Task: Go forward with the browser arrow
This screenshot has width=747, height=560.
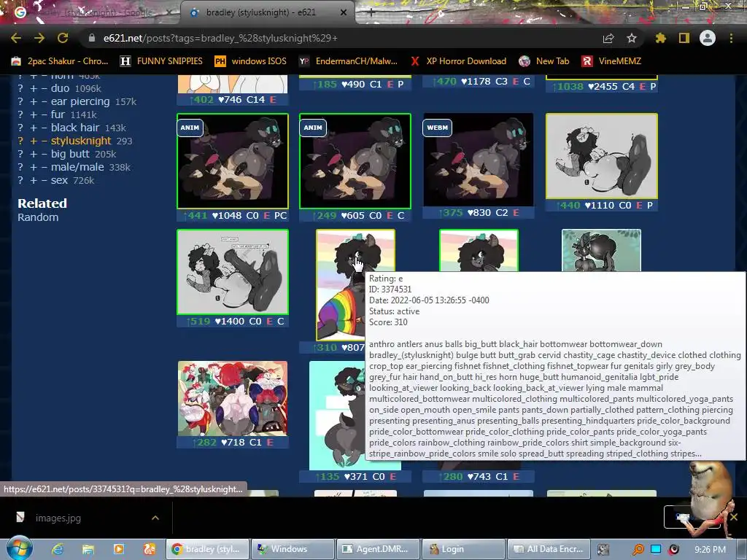Action: coord(39,38)
